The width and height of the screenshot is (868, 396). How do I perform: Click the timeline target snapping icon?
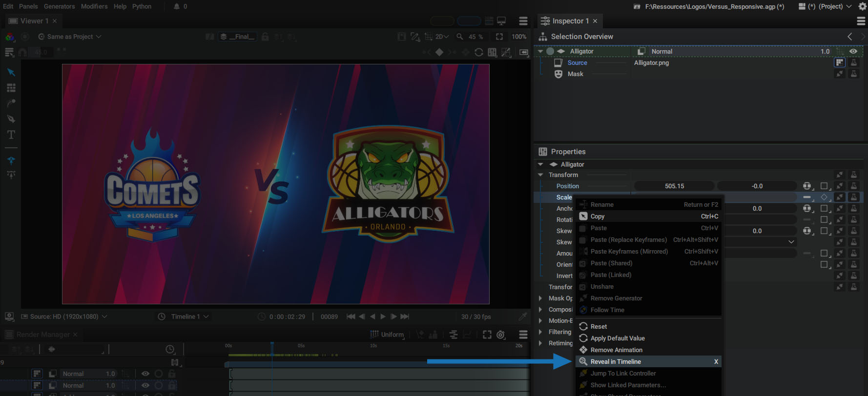501,335
